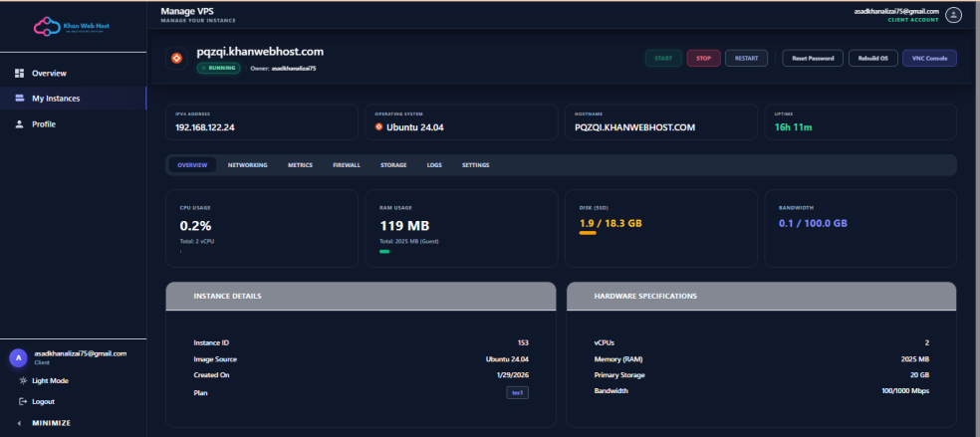
Task: Click the My Instances server icon
Action: tap(20, 99)
